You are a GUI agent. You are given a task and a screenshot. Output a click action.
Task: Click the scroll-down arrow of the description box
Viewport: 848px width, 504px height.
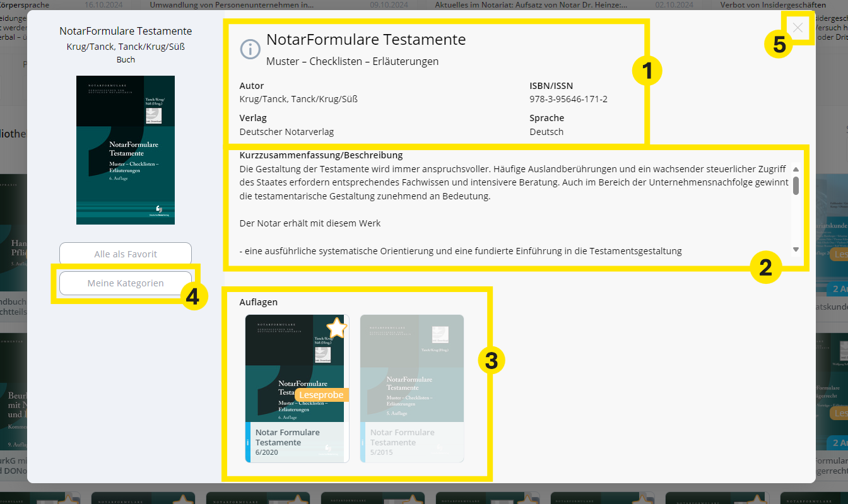pyautogui.click(x=796, y=249)
